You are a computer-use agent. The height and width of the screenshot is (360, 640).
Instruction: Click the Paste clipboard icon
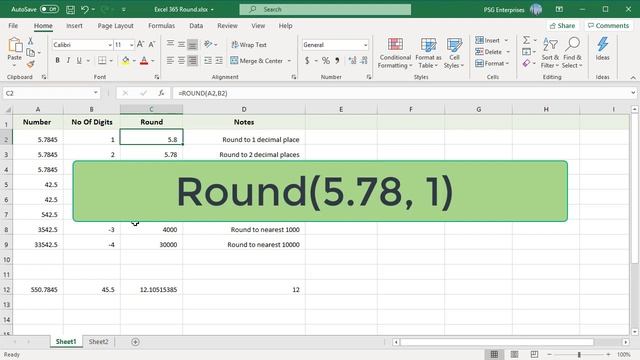click(15, 45)
